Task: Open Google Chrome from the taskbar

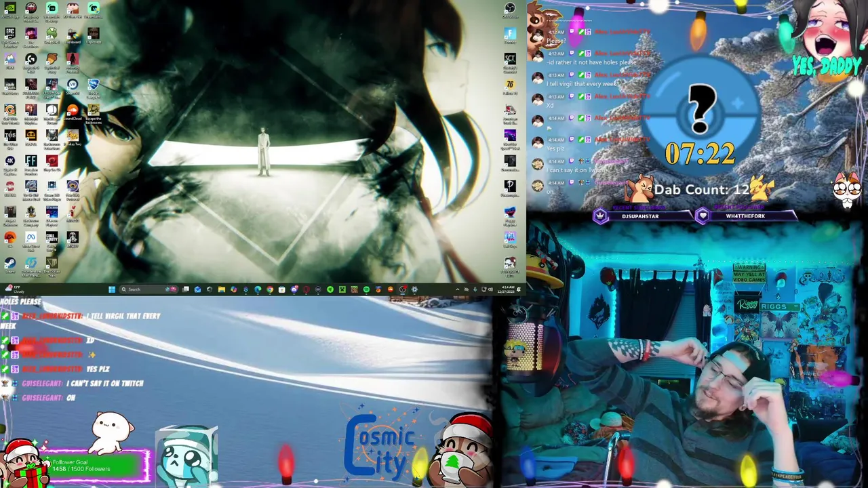Action: pos(270,289)
